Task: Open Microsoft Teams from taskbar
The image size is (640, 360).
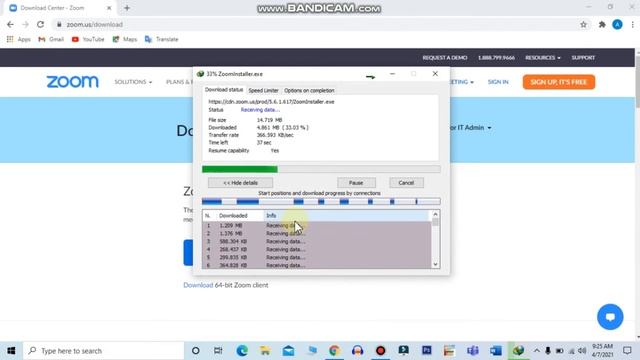Action: click(x=473, y=351)
